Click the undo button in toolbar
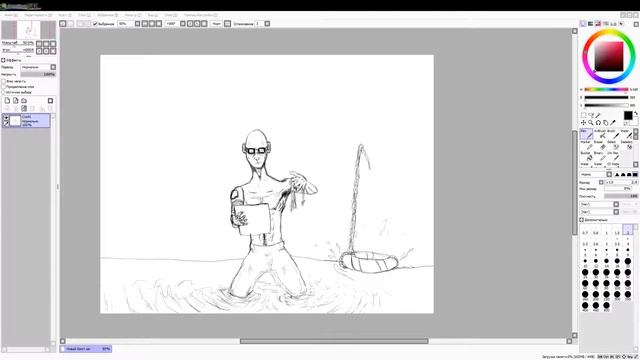 click(x=63, y=24)
